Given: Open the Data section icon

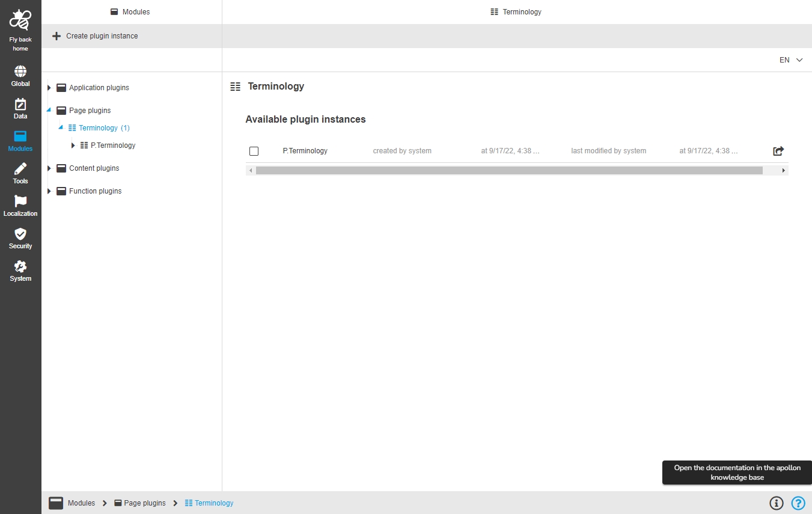Looking at the screenshot, I should pos(20,104).
